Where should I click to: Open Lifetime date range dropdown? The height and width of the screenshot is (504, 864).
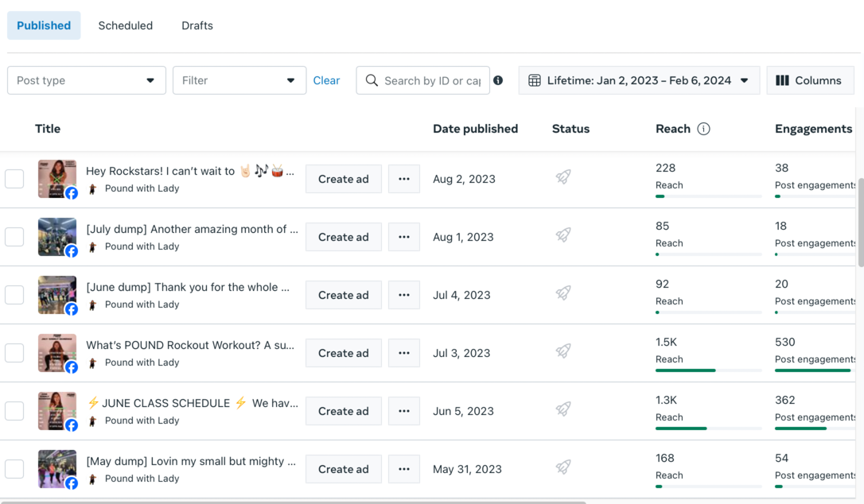point(639,80)
